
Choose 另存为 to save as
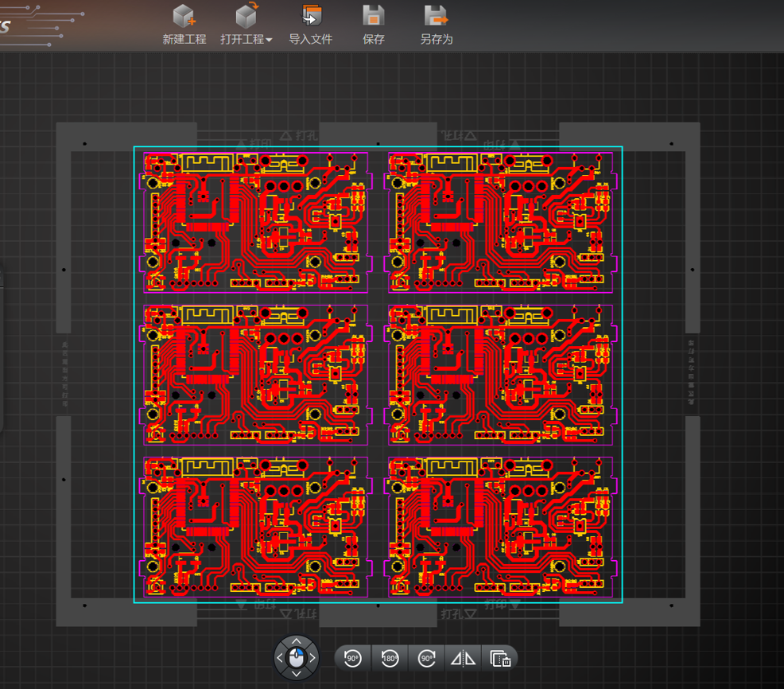pos(436,24)
